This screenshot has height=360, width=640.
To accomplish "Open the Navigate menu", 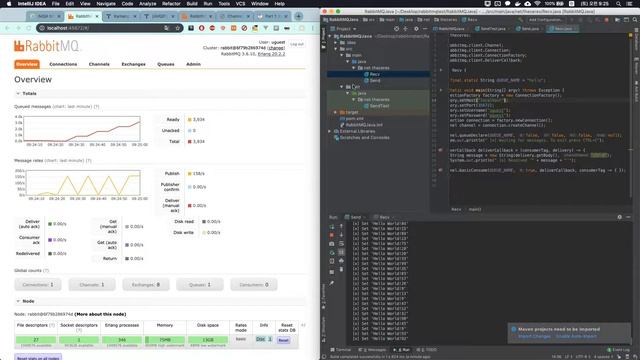I will click(106, 4).
